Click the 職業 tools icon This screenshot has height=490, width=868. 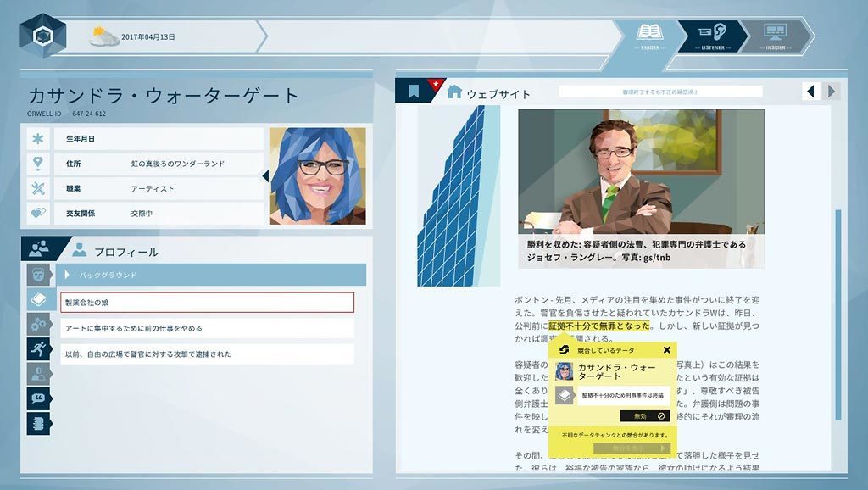[x=37, y=188]
